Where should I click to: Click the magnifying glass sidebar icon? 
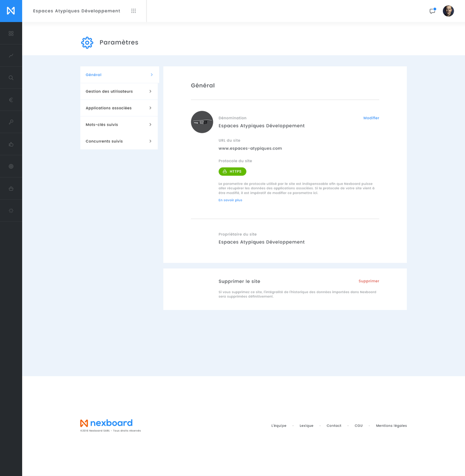(11, 78)
